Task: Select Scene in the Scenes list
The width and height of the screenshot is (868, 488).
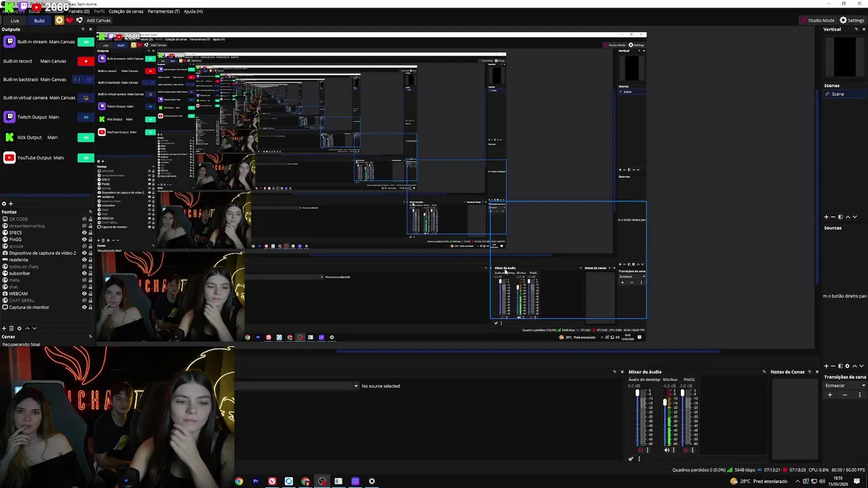Action: pos(844,94)
